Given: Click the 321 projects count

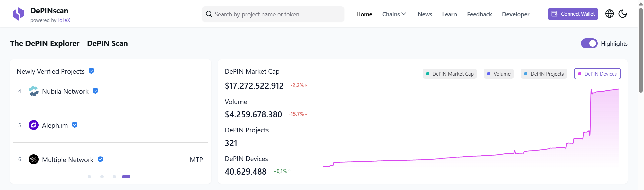Looking at the screenshot, I should [231, 143].
